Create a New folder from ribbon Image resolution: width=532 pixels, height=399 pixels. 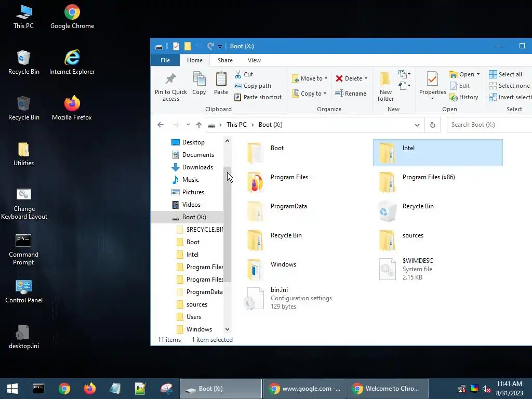coord(385,86)
